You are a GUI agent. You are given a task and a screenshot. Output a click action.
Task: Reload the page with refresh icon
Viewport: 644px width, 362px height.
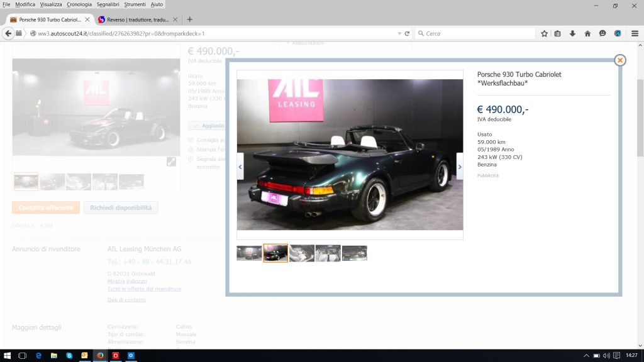pyautogui.click(x=407, y=34)
